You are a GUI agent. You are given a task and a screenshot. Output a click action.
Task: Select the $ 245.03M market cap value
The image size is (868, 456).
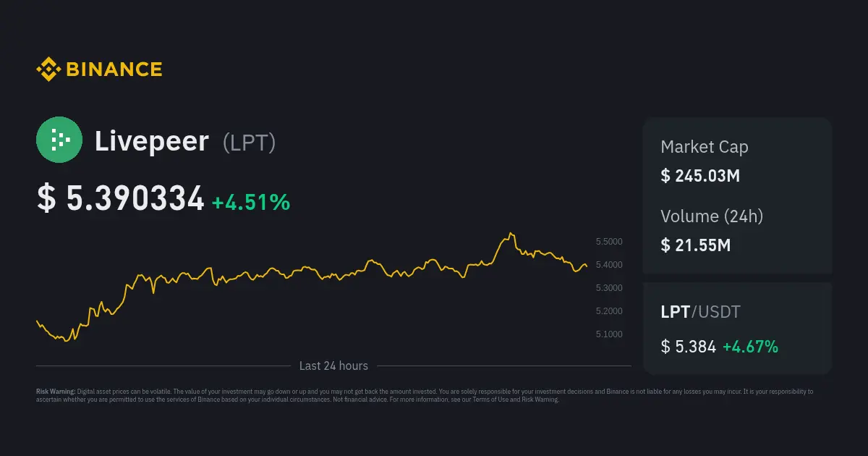coord(699,176)
